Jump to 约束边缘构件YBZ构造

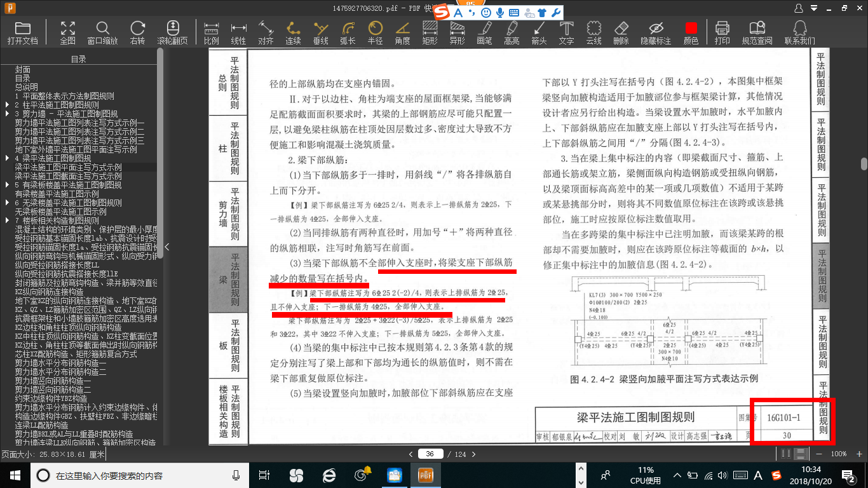click(51, 398)
